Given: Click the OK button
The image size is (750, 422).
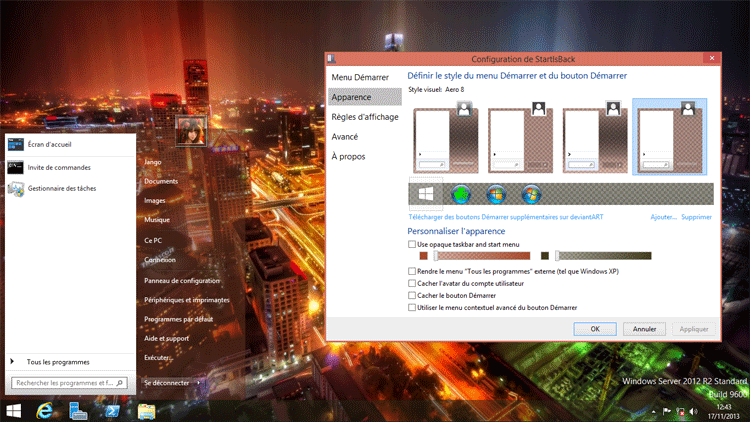Looking at the screenshot, I should pos(595,329).
